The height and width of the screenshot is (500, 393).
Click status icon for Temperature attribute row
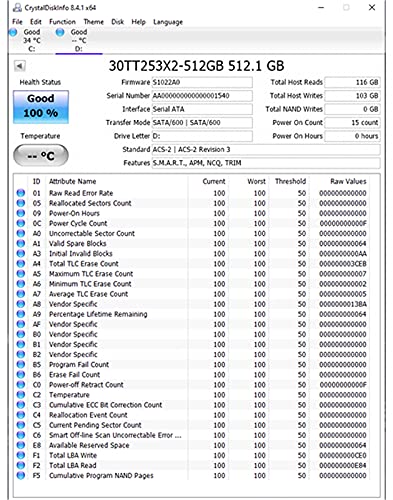[x=21, y=395]
